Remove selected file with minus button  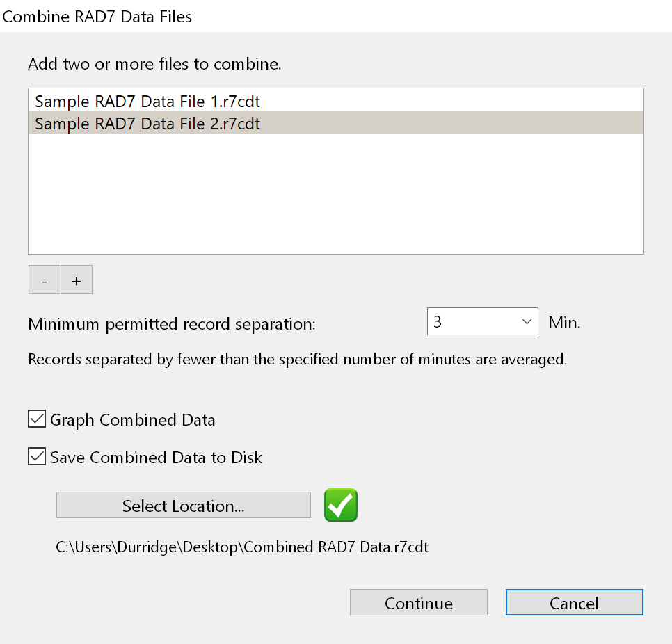[45, 280]
